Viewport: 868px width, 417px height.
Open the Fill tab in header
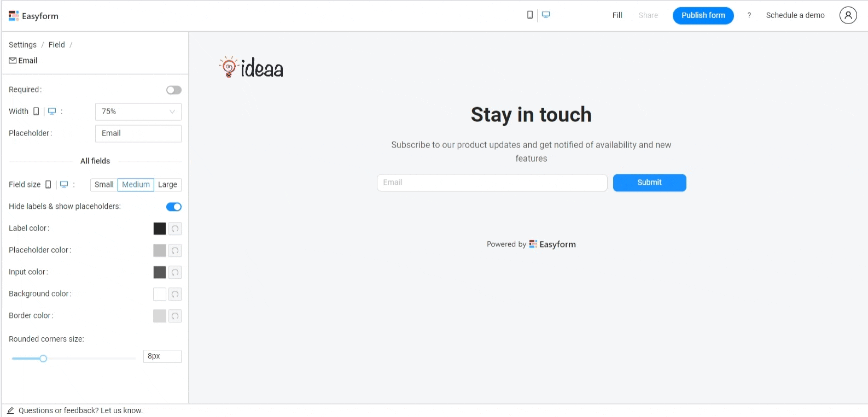click(x=617, y=15)
